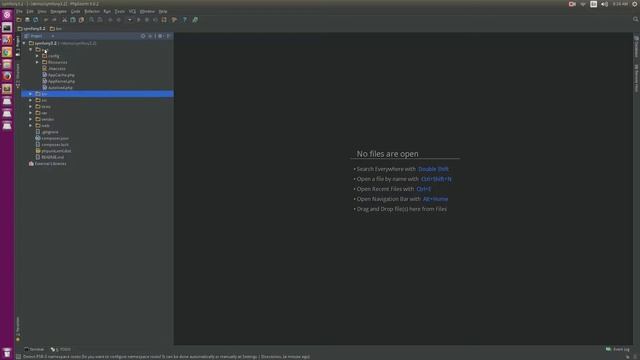Open the Firefox icon in Ubuntu dock
The image size is (640, 360).
tap(7, 76)
